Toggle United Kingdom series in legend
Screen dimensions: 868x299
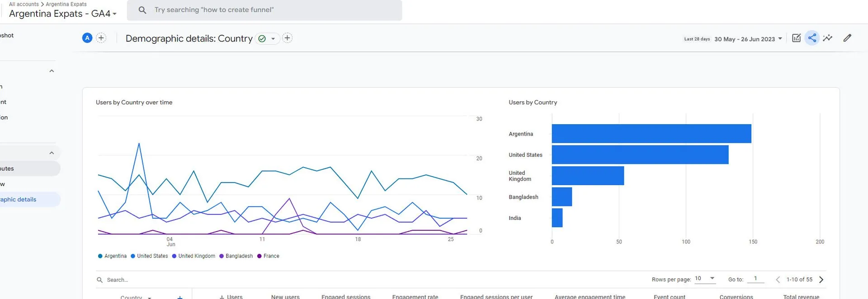pyautogui.click(x=193, y=256)
